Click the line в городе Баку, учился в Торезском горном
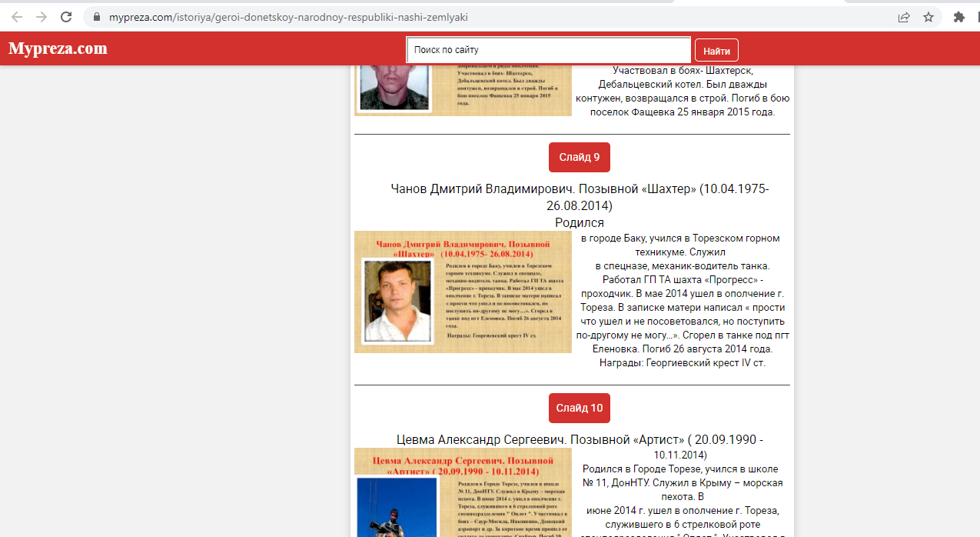Image resolution: width=980 pixels, height=537 pixels. pyautogui.click(x=680, y=238)
